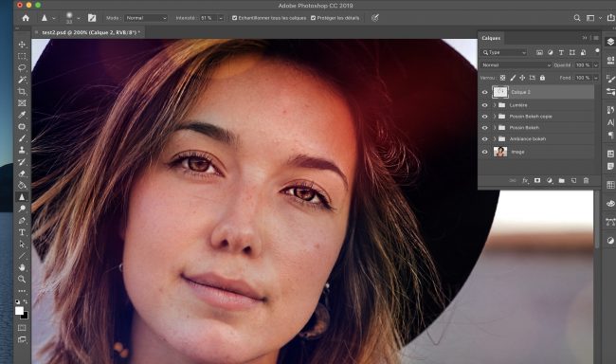Viewport: 616px width, 364px height.
Task: Click the pressure-for-size icon in options bar
Action: pyautogui.click(x=375, y=18)
